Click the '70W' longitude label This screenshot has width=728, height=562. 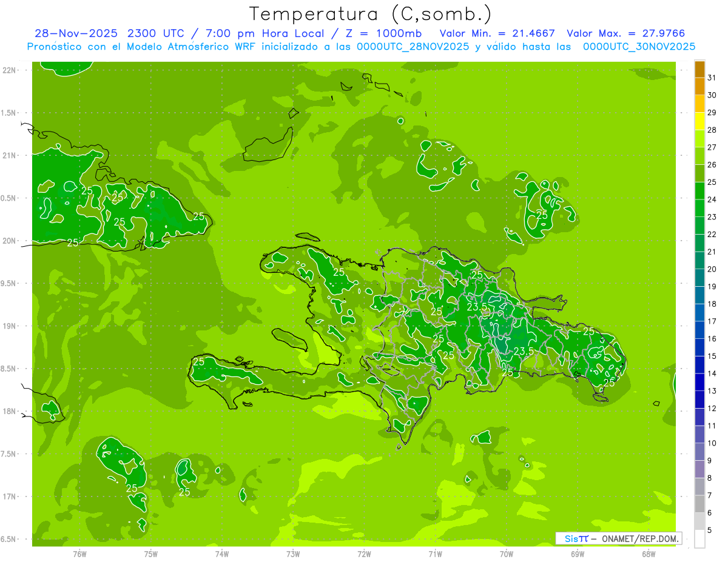coord(507,554)
